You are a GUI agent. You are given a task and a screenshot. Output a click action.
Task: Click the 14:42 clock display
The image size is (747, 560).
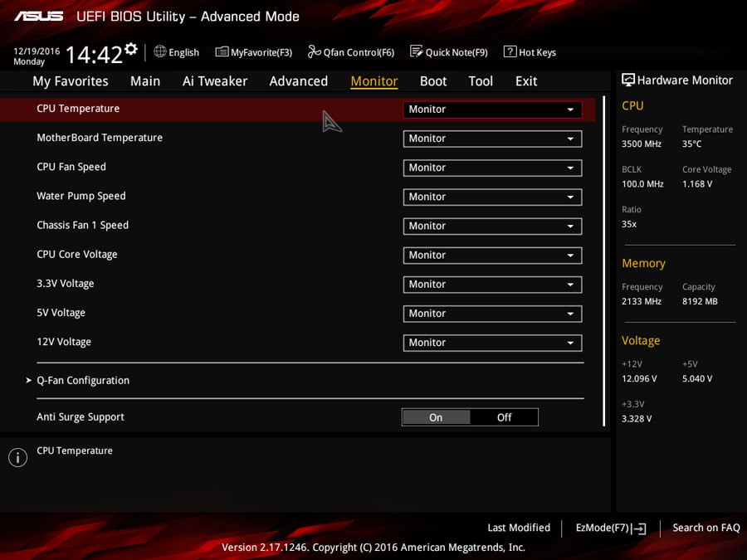94,54
